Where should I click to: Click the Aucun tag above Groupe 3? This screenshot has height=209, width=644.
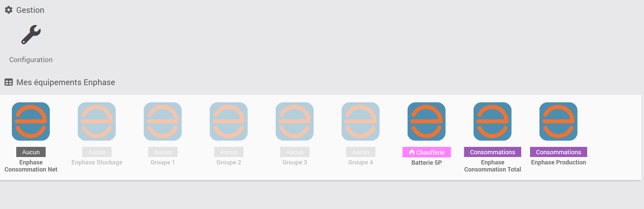(295, 152)
